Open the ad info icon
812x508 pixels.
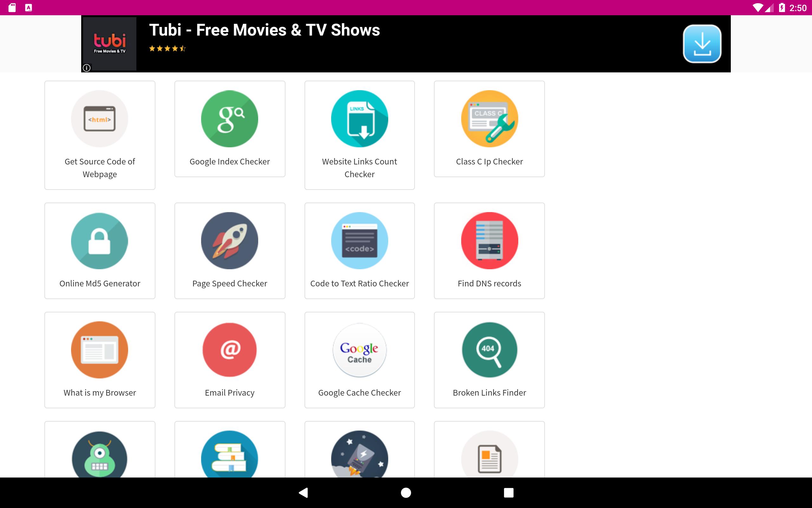click(87, 68)
